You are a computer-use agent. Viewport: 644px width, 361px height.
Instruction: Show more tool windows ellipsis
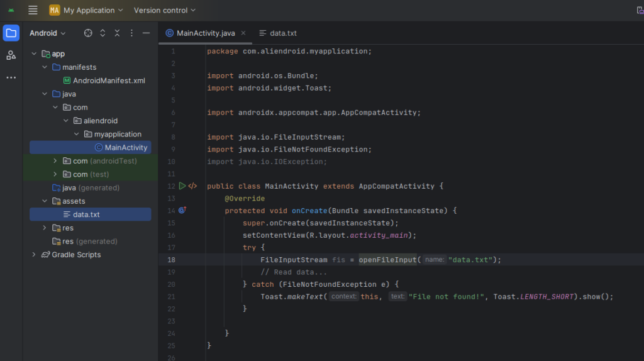(x=11, y=77)
